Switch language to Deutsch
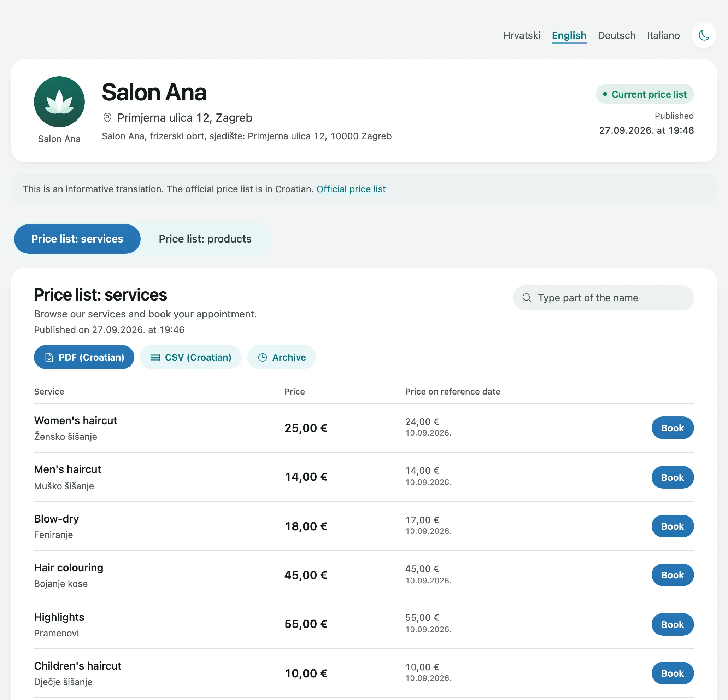The height and width of the screenshot is (700, 728). coord(616,36)
